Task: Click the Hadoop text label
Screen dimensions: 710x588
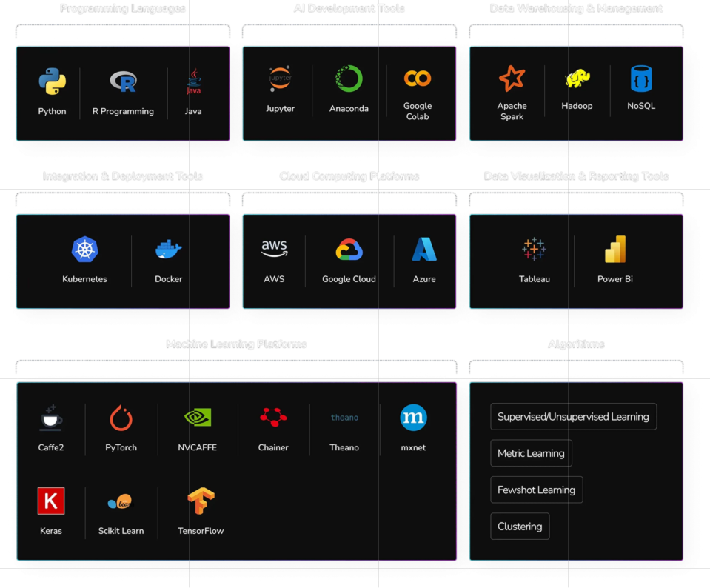Action: pos(577,106)
